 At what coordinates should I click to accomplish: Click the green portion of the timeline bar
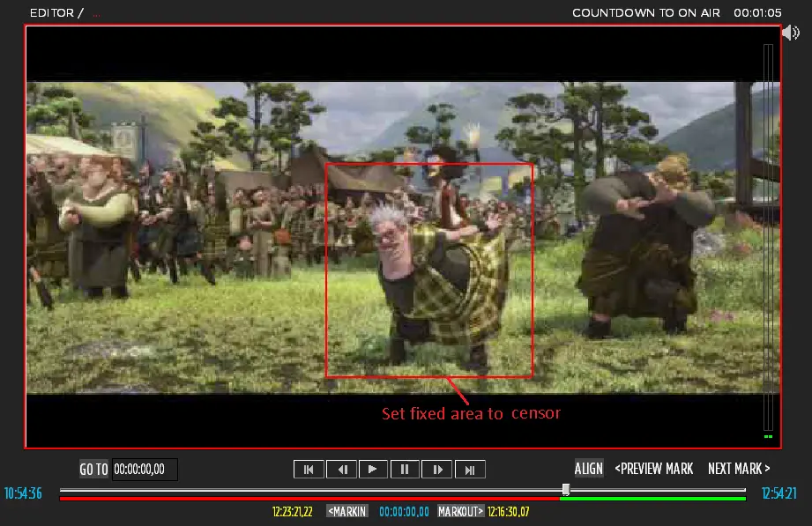653,499
